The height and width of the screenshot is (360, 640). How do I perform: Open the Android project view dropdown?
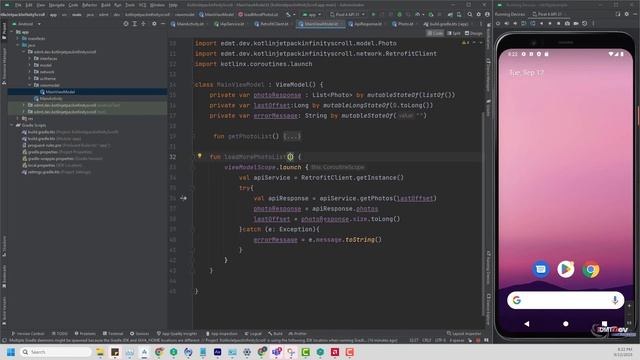pos(27,24)
